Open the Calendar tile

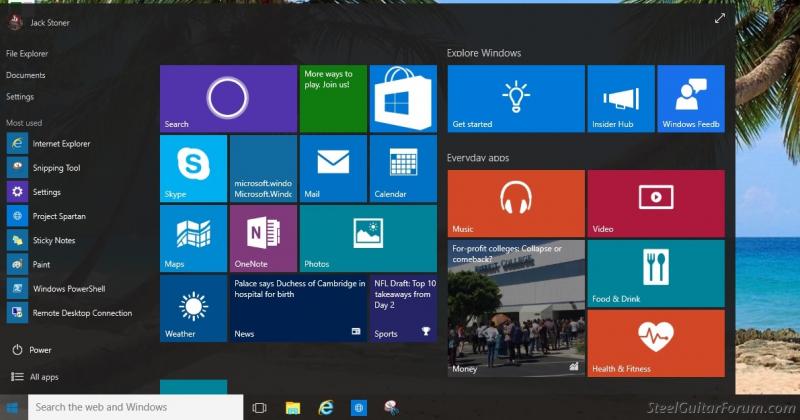click(403, 168)
